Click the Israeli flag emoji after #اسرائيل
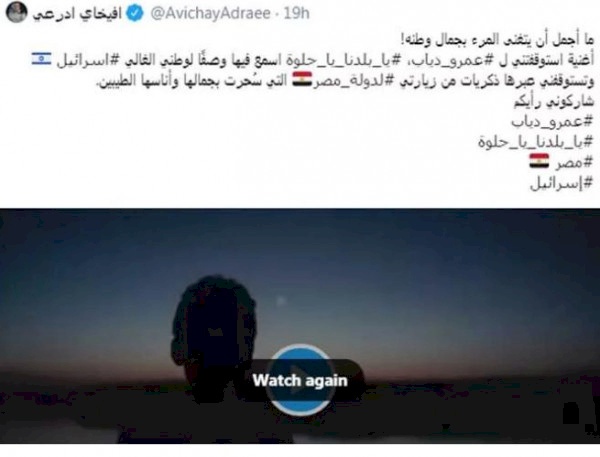Viewport: 600px width, 457px height. (x=41, y=59)
